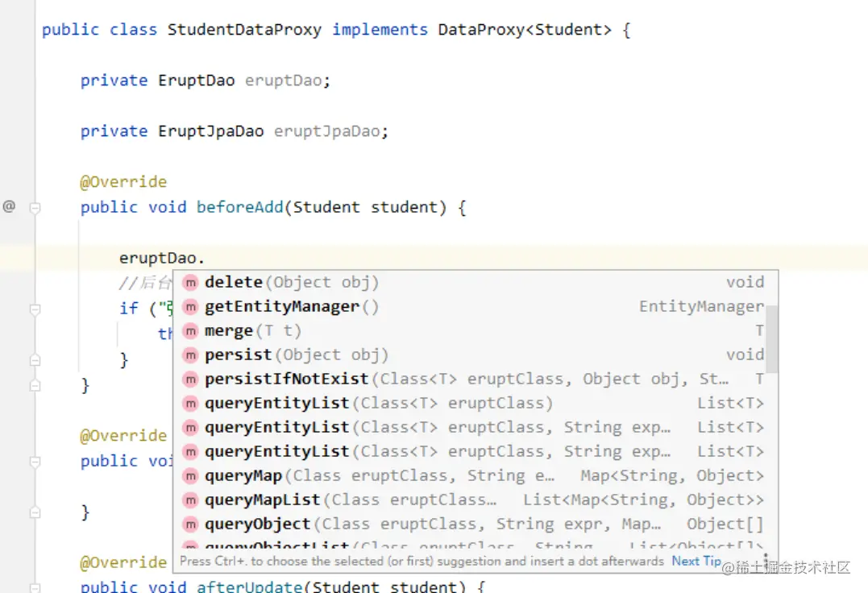
Task: Collapse the beforeAdd method fold marker
Action: [x=35, y=208]
